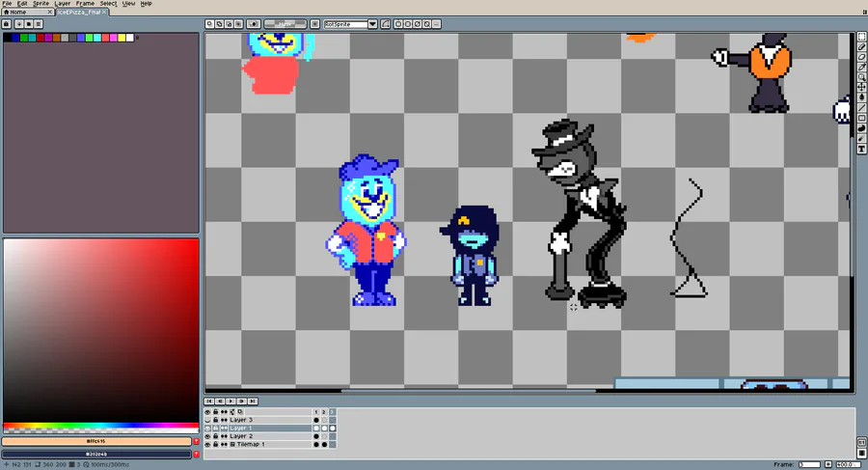Open the Sprite menu
This screenshot has width=868, height=470.
pyautogui.click(x=41, y=3)
